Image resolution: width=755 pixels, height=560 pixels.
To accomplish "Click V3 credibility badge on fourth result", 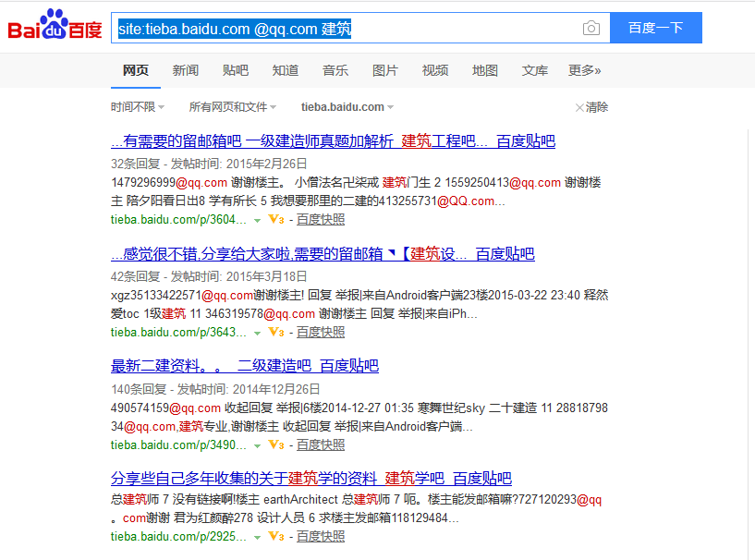I will (x=275, y=537).
